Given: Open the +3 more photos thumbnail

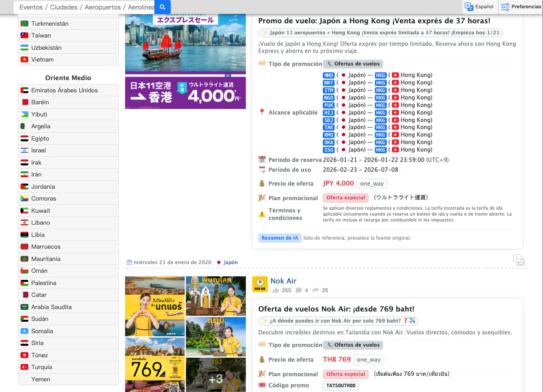Looking at the screenshot, I should [216, 375].
